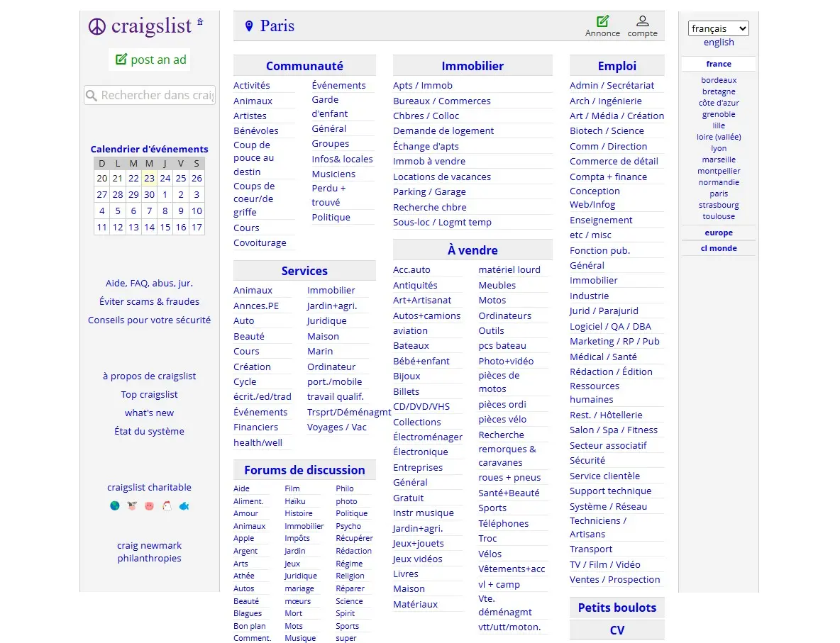Visit the Top craigslist page

click(149, 394)
